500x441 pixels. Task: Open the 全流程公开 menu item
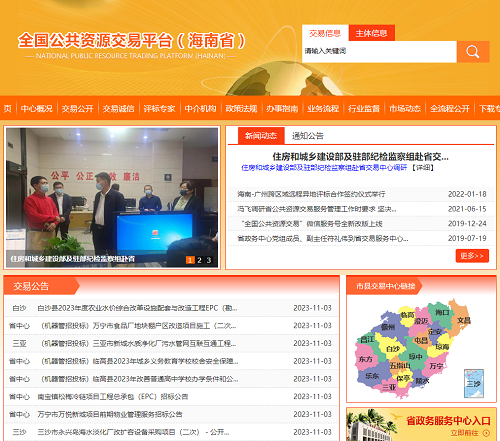click(450, 109)
